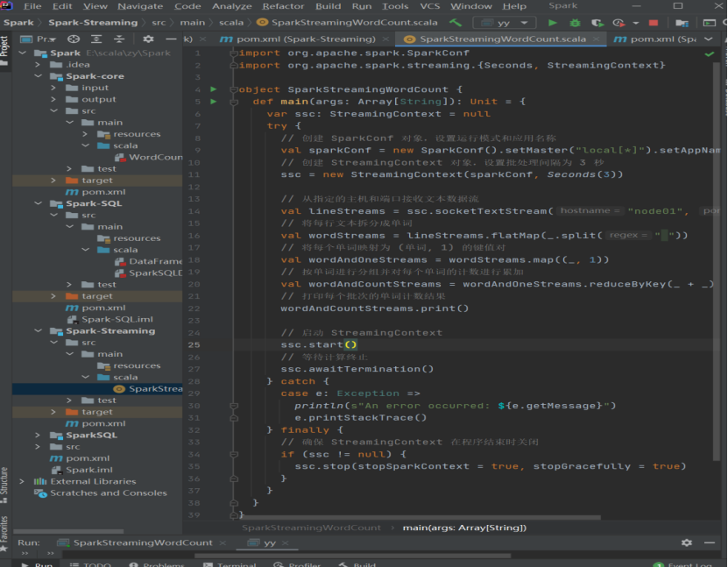This screenshot has width=728, height=567.
Task: Open the dropdown arrow next to Profile icon
Action: (x=636, y=23)
